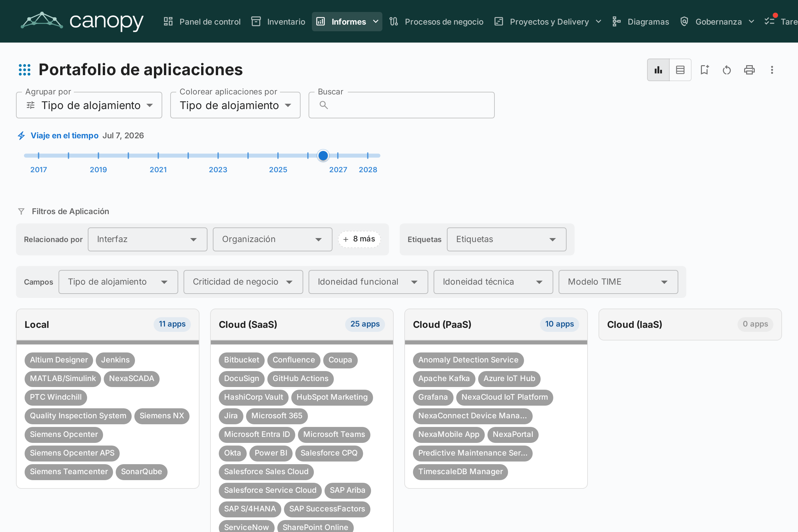This screenshot has width=798, height=532.
Task: Open the Etiquetas dropdown
Action: [506, 239]
